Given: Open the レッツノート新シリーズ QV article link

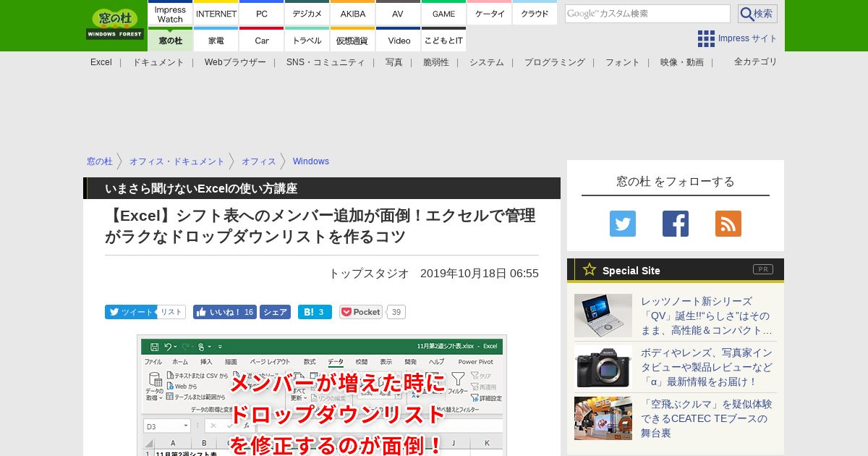Looking at the screenshot, I should tap(707, 316).
